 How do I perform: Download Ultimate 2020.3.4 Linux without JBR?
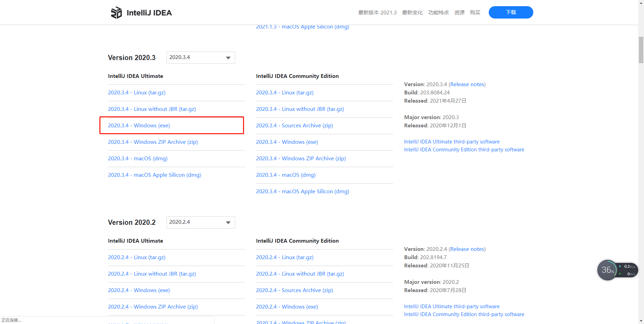click(x=152, y=109)
